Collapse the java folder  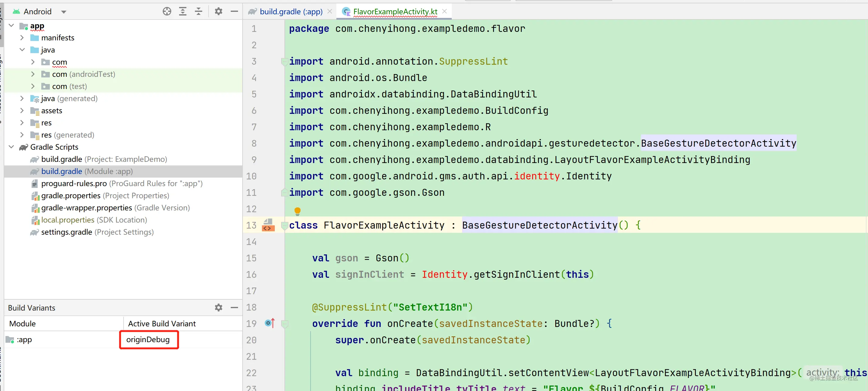pyautogui.click(x=22, y=50)
